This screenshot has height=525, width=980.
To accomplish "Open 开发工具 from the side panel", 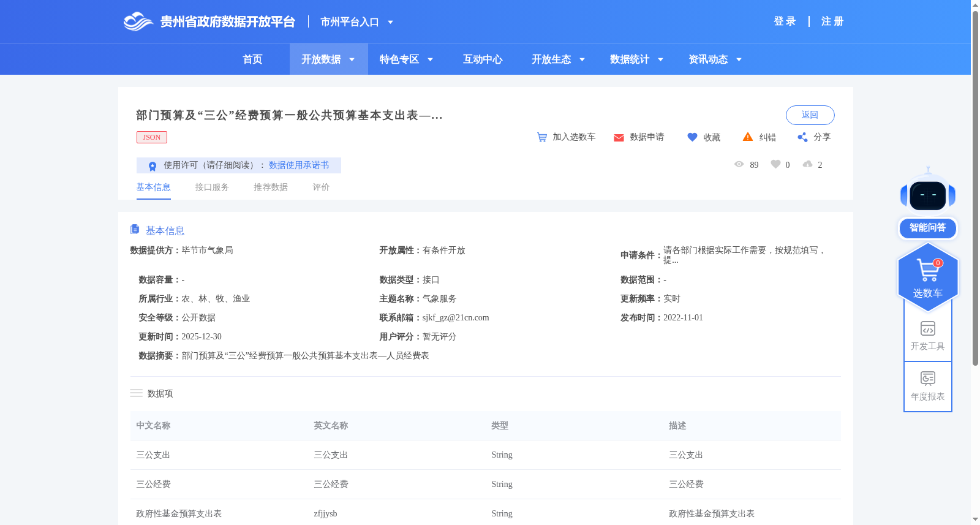I will 928,336.
